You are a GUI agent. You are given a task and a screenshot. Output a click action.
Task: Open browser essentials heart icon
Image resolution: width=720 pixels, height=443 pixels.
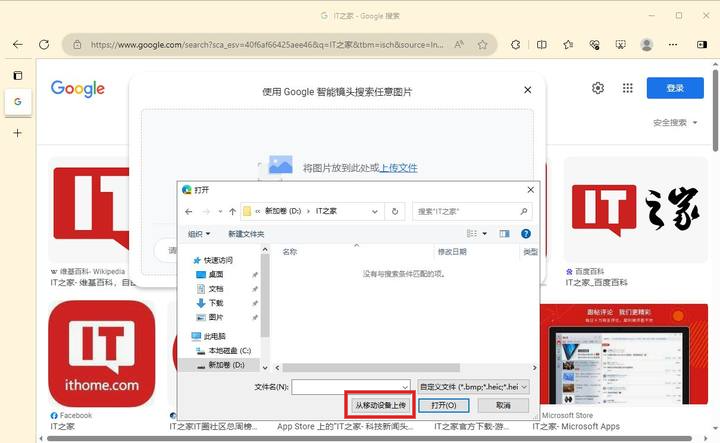(x=594, y=45)
